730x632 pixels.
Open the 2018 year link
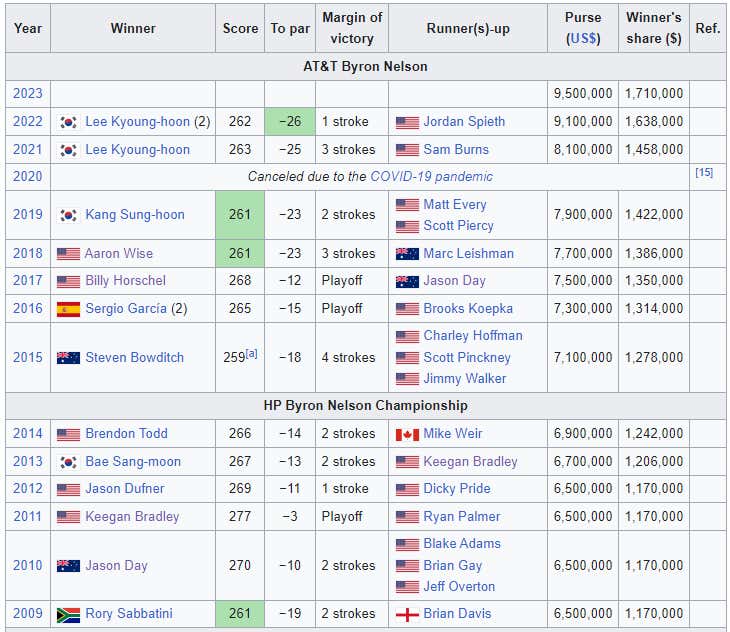(27, 254)
